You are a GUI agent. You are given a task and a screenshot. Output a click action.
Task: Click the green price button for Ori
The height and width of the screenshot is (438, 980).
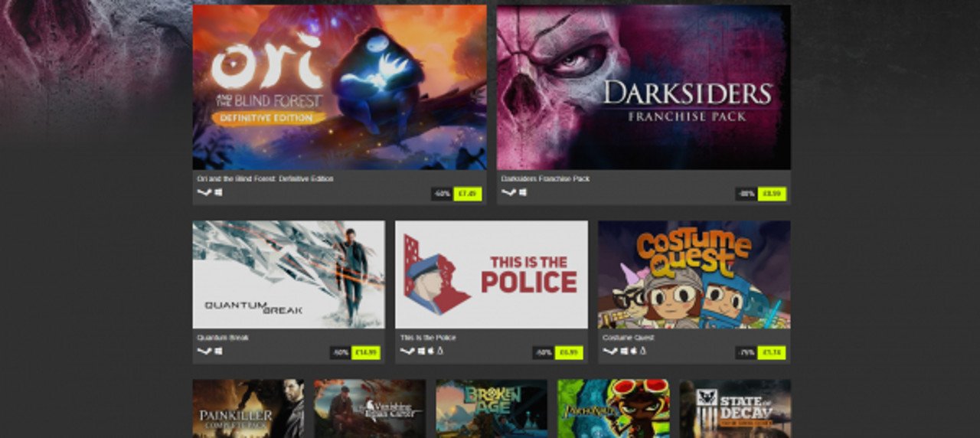[468, 194]
